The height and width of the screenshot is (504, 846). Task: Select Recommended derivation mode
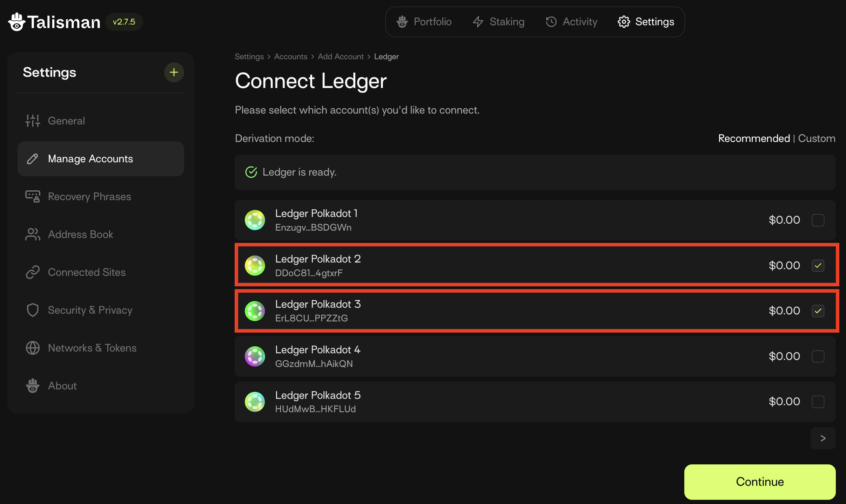coord(754,138)
